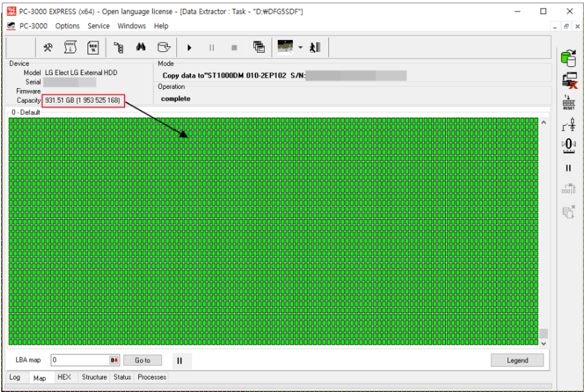The width and height of the screenshot is (585, 392).
Task: Close the inner Data Extractor window
Action: point(577,26)
